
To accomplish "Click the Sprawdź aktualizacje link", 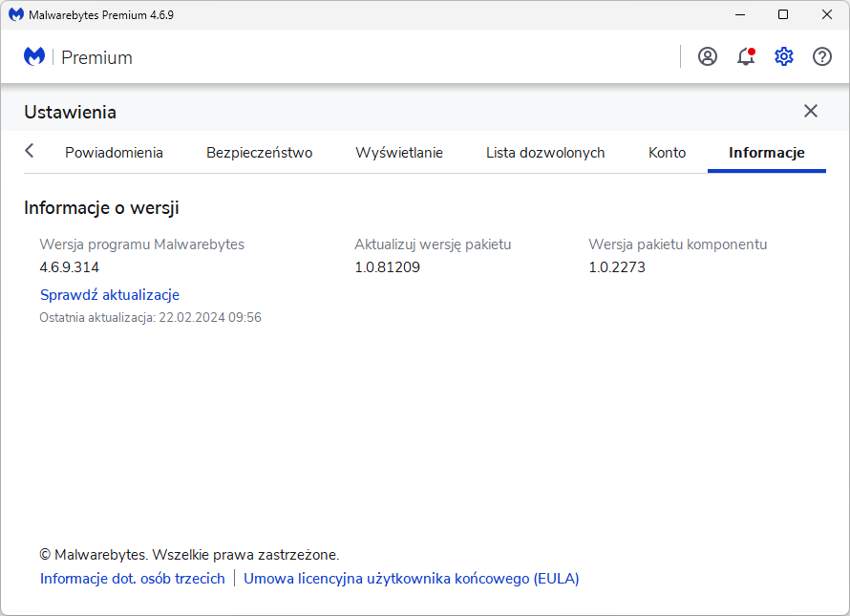I will (110, 294).
